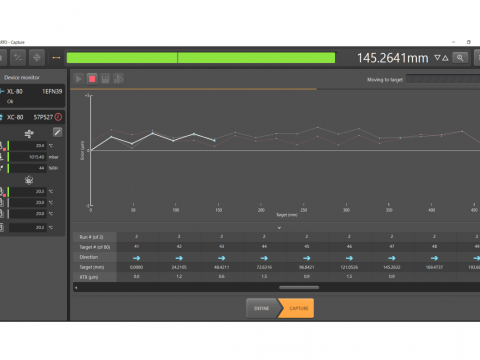Screen dimensions: 480x360
Task: Click the direction arrow for target 48
Action: click(434, 258)
